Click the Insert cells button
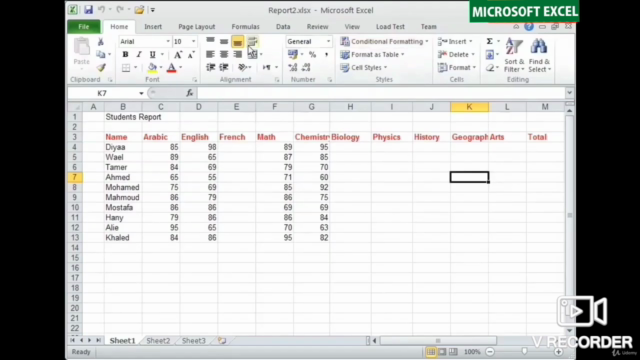 tap(455, 41)
